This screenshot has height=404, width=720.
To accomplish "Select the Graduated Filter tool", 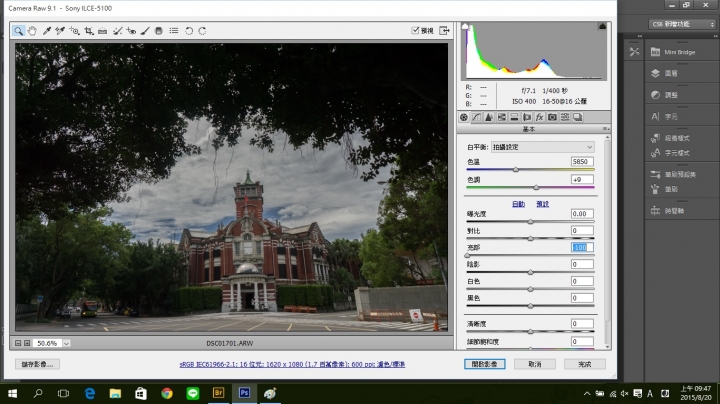I will (159, 31).
